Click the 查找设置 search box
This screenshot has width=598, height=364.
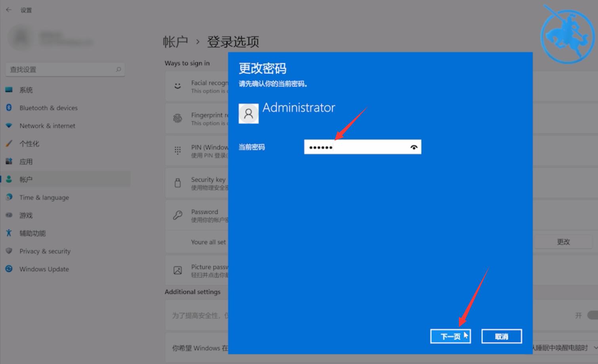pyautogui.click(x=65, y=69)
